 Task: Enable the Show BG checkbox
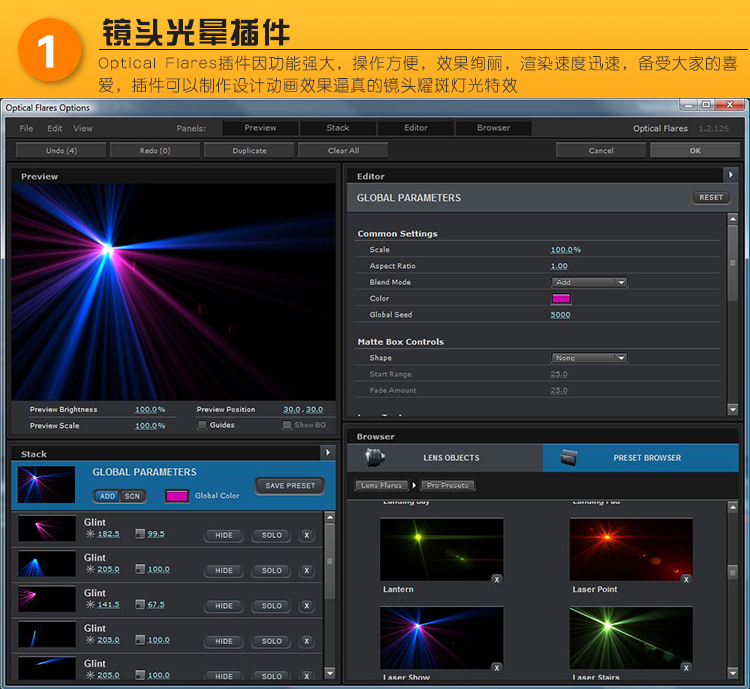pyautogui.click(x=287, y=425)
